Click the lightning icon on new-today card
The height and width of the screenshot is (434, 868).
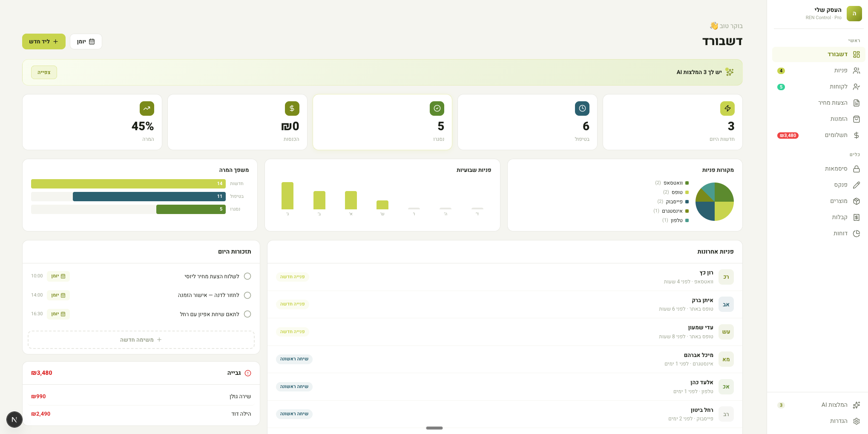pyautogui.click(x=727, y=108)
